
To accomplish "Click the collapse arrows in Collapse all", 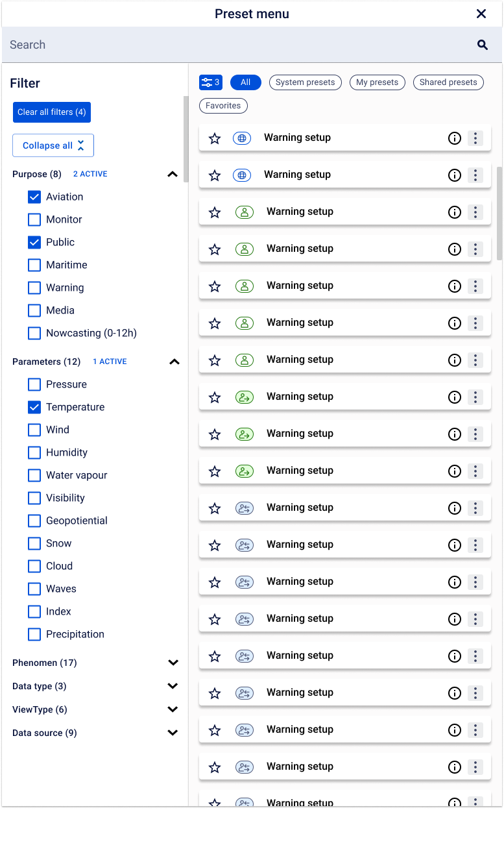I will click(x=81, y=145).
